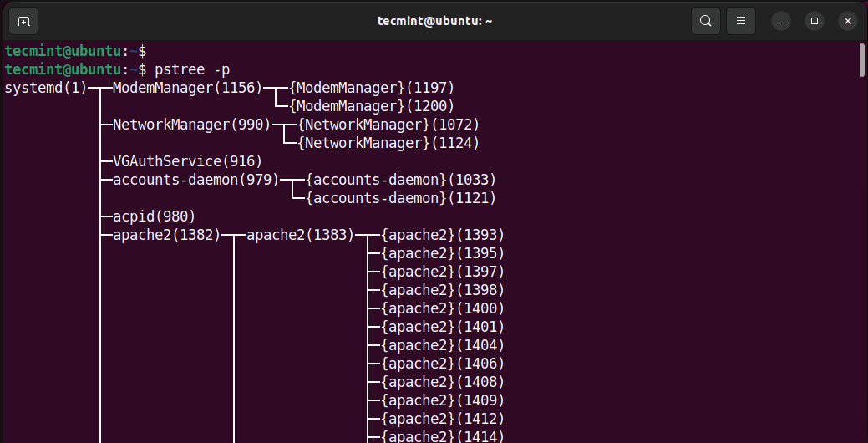868x443 pixels.
Task: Click thread {NetworkManager}(1124)
Action: (x=388, y=143)
